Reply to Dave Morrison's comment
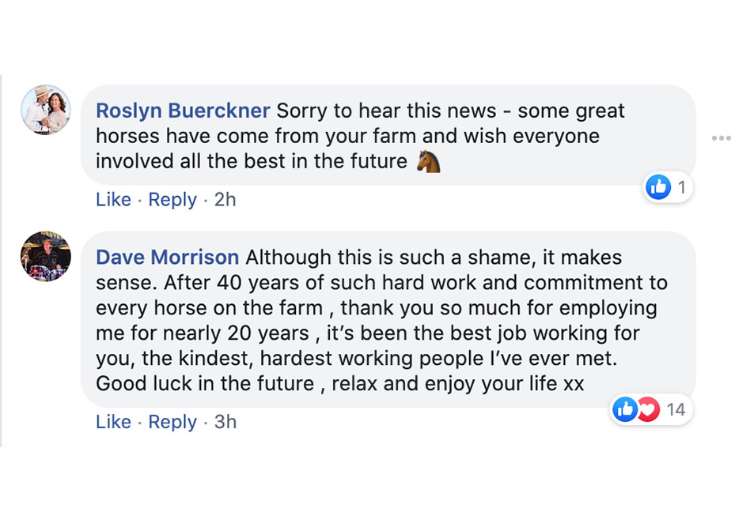 (172, 422)
